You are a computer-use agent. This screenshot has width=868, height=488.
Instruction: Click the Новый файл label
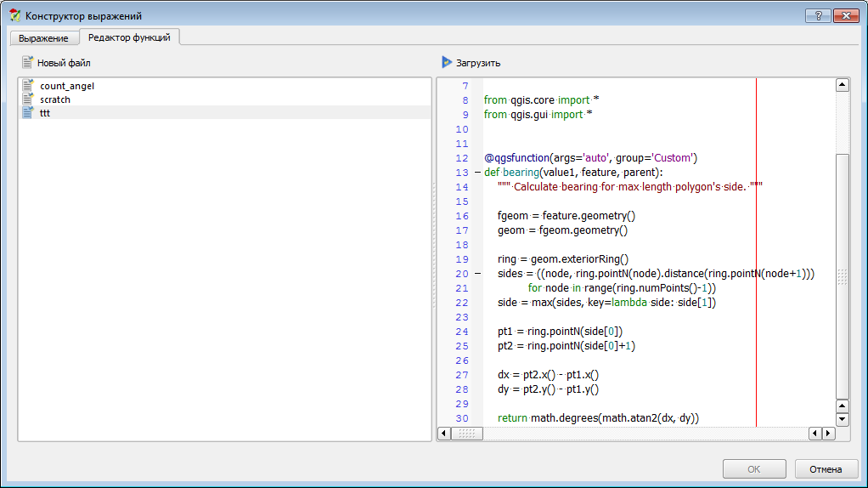tap(64, 63)
